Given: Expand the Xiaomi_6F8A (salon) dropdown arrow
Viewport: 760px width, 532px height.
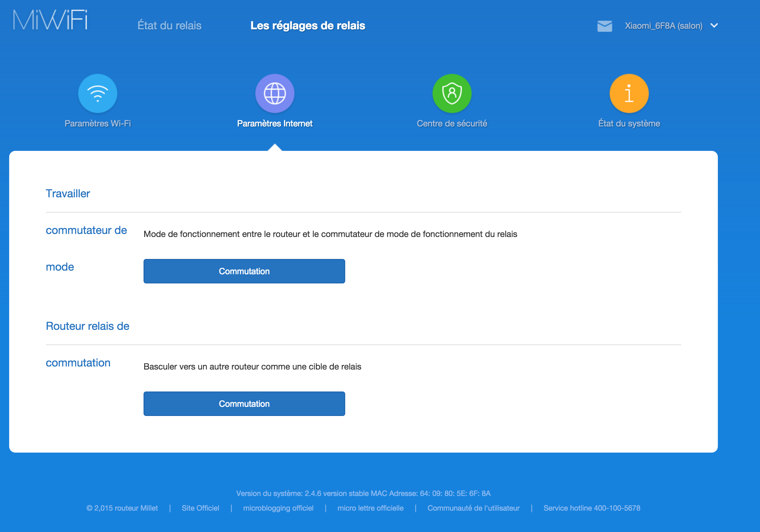Looking at the screenshot, I should coord(714,25).
